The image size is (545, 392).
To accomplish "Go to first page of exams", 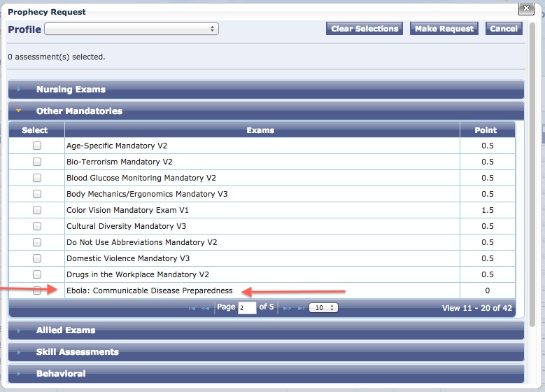I will [192, 308].
